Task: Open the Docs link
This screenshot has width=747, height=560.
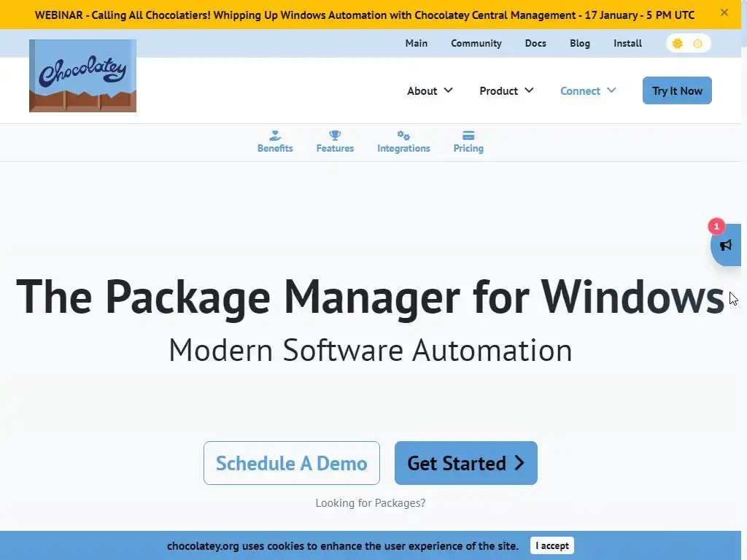Action: tap(535, 43)
